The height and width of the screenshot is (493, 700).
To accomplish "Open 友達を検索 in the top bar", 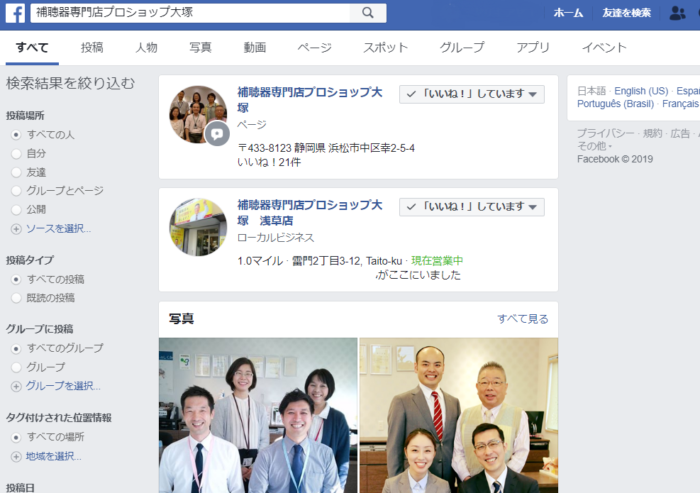I will 626,13.
